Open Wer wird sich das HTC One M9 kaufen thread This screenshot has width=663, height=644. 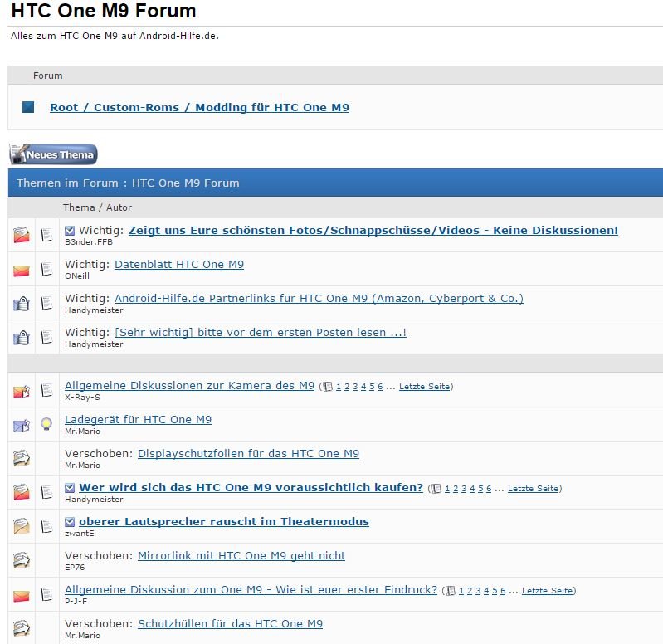[x=251, y=487]
